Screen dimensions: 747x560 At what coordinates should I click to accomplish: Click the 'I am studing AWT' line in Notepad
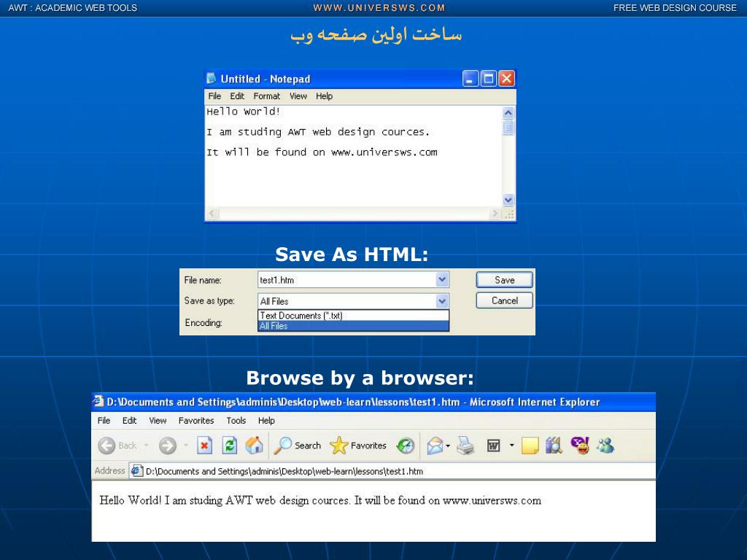pyautogui.click(x=318, y=132)
